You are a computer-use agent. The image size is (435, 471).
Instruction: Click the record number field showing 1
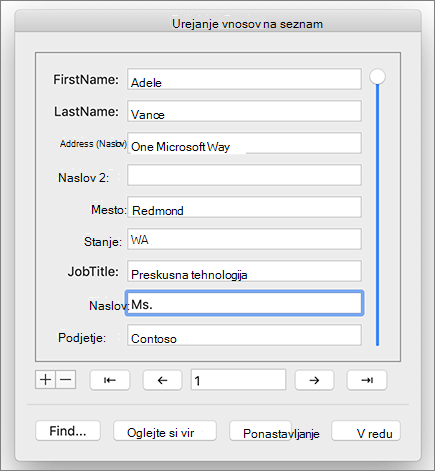pyautogui.click(x=238, y=380)
